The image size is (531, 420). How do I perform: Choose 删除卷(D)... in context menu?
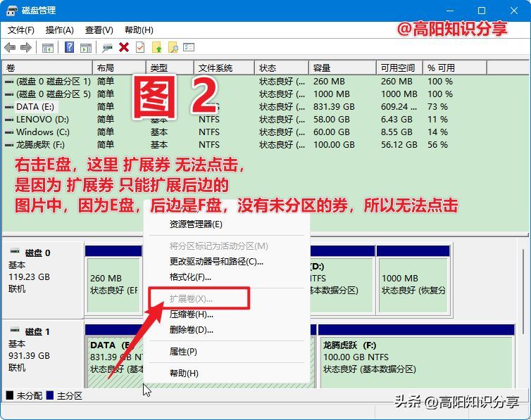[x=227, y=330]
